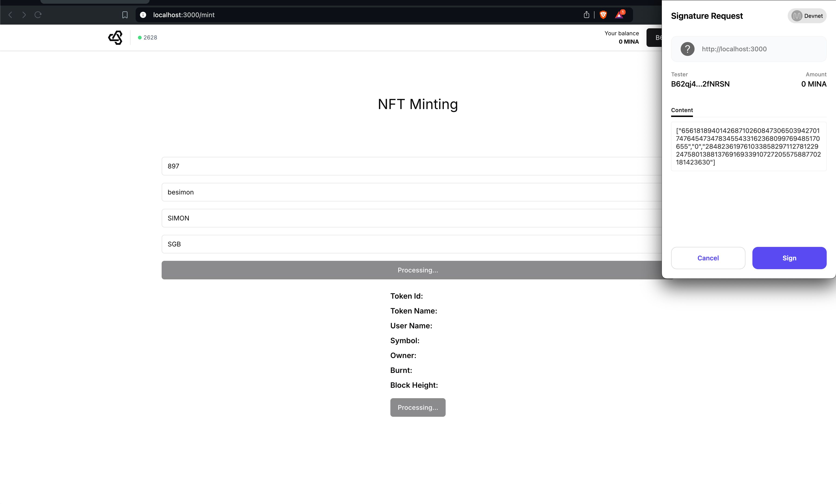Click the 'Burnt:' label
The width and height of the screenshot is (836, 504).
pos(401,371)
